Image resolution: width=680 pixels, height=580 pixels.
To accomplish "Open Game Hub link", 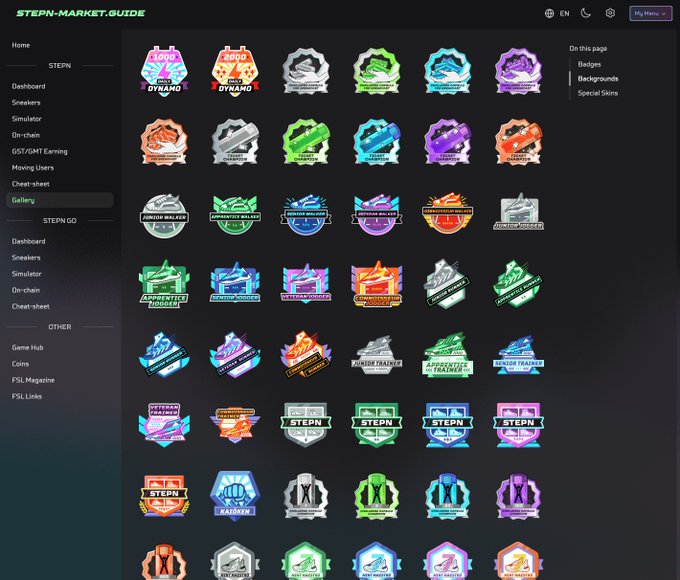I will (x=27, y=347).
